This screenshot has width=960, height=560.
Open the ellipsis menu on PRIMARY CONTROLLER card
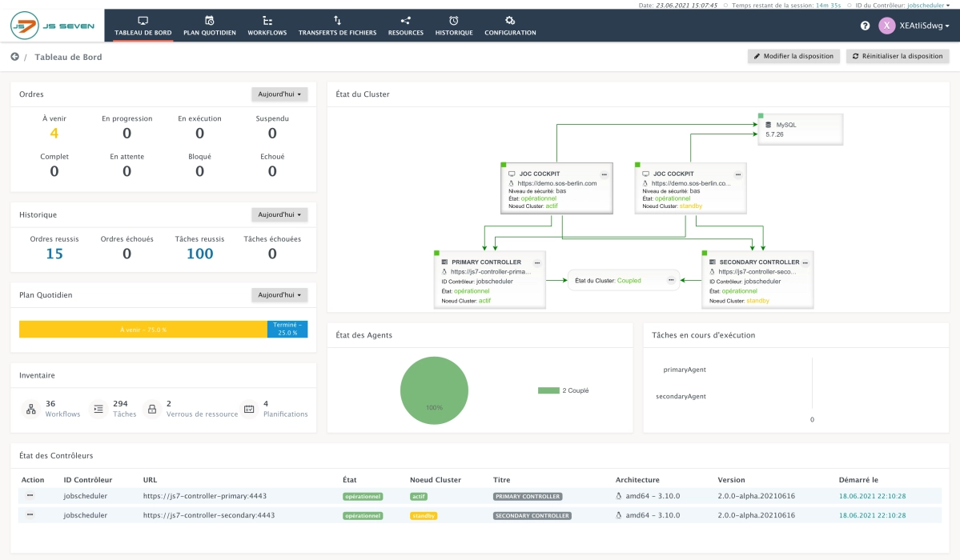537,262
